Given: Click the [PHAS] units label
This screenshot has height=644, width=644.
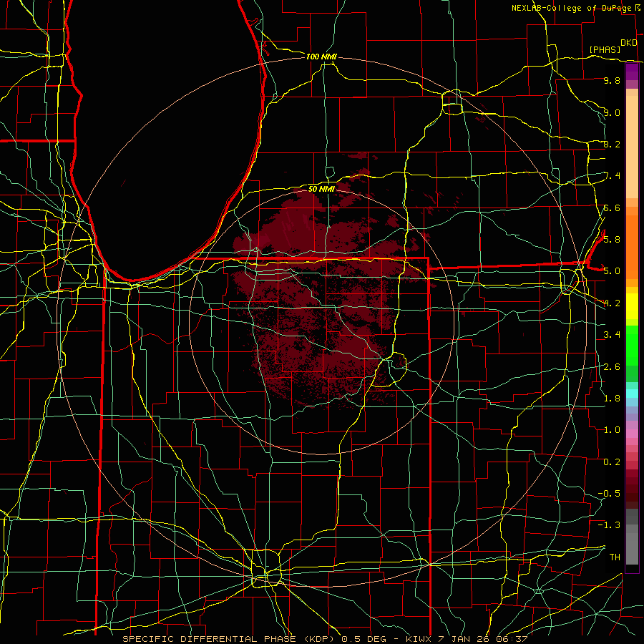Looking at the screenshot, I should pyautogui.click(x=605, y=49).
